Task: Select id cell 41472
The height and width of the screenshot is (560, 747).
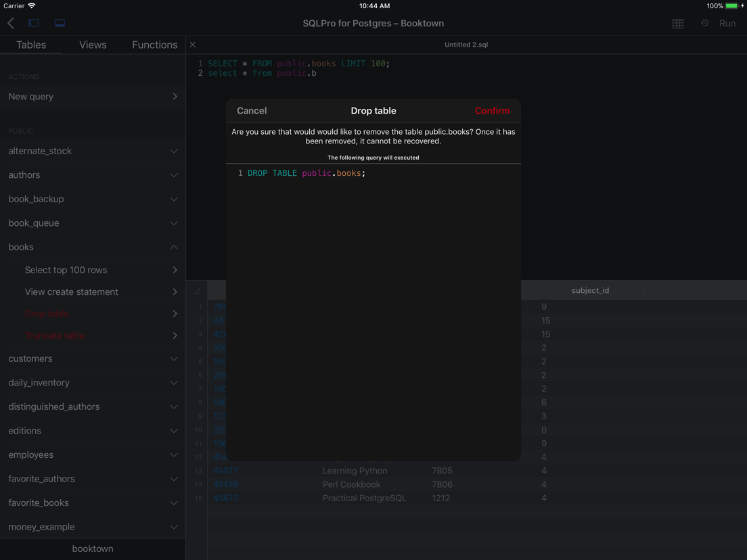Action: coord(225,498)
